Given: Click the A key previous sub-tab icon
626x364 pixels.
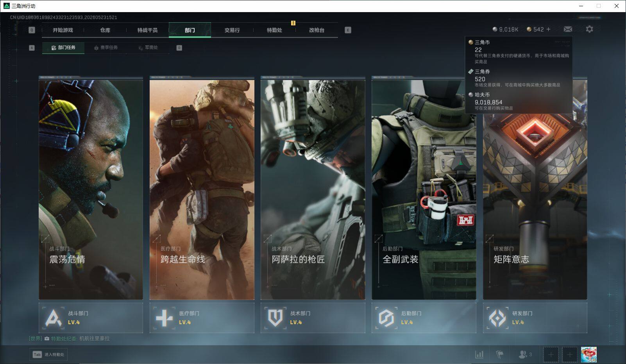Looking at the screenshot, I should [x=32, y=48].
